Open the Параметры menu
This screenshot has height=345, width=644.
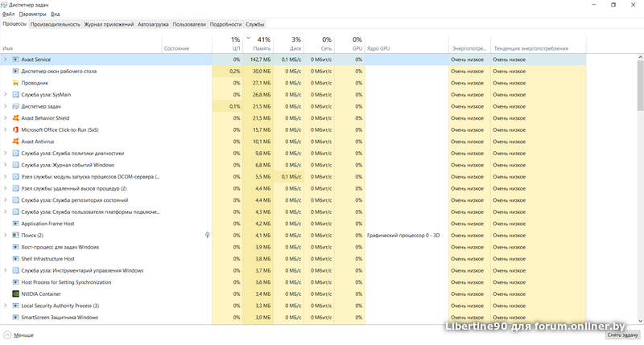pos(32,14)
